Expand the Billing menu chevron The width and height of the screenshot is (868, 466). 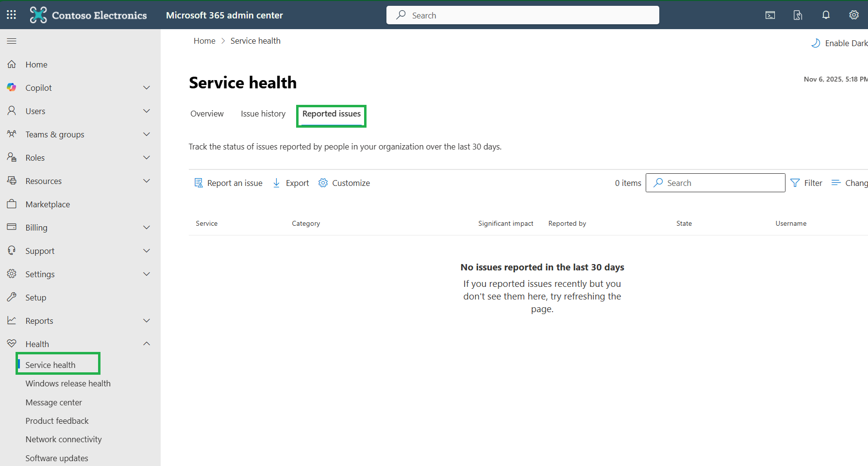147,227
